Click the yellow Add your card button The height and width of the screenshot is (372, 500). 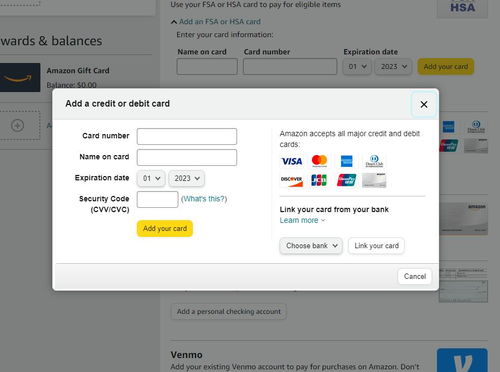pyautogui.click(x=165, y=228)
